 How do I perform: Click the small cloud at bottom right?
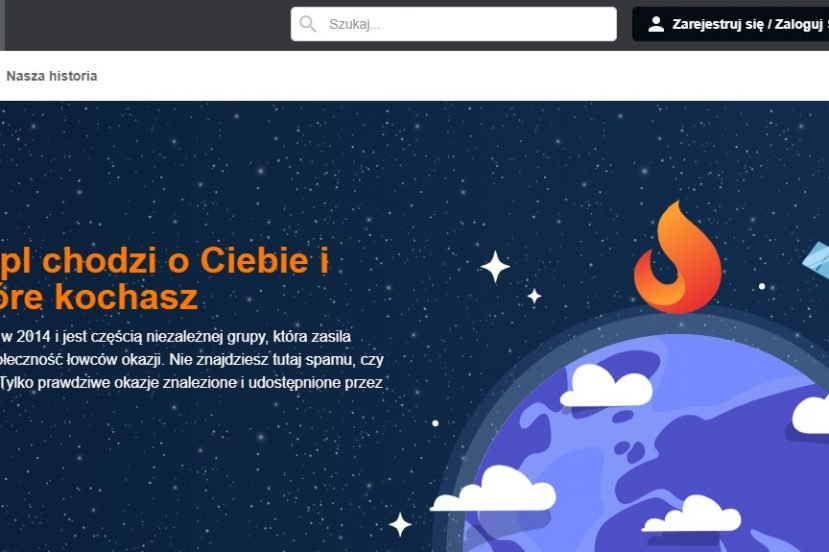(x=692, y=514)
